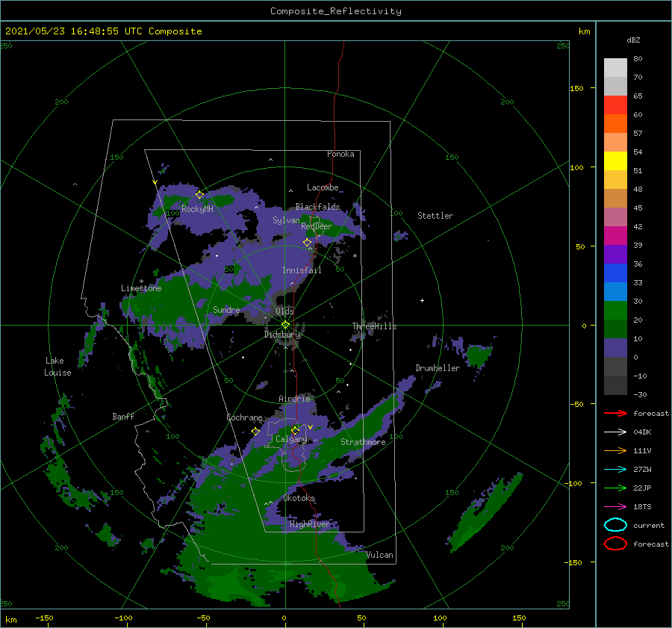Click the yellow diamond marker above the Calgary label
The image size is (672, 628).
click(295, 430)
